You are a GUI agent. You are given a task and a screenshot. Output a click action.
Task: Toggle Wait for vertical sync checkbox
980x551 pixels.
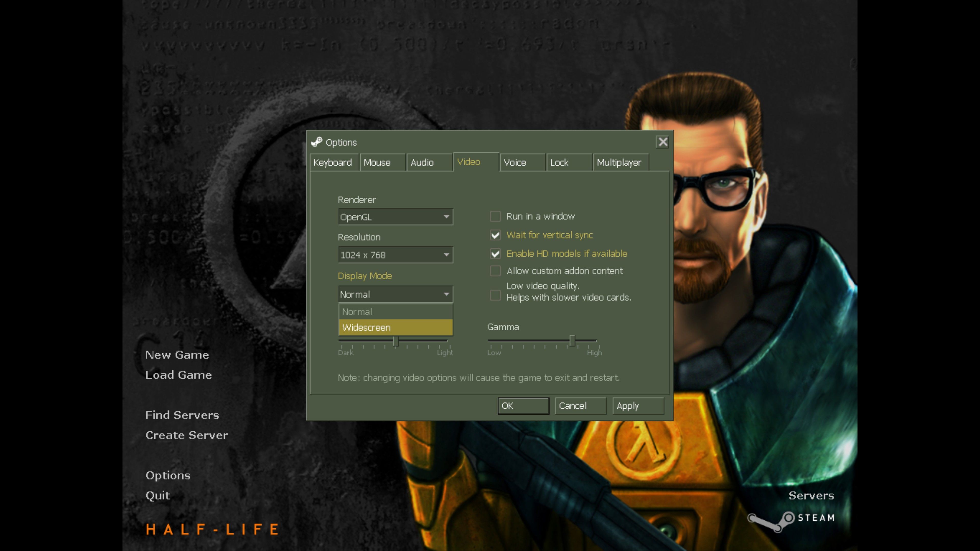click(x=495, y=235)
